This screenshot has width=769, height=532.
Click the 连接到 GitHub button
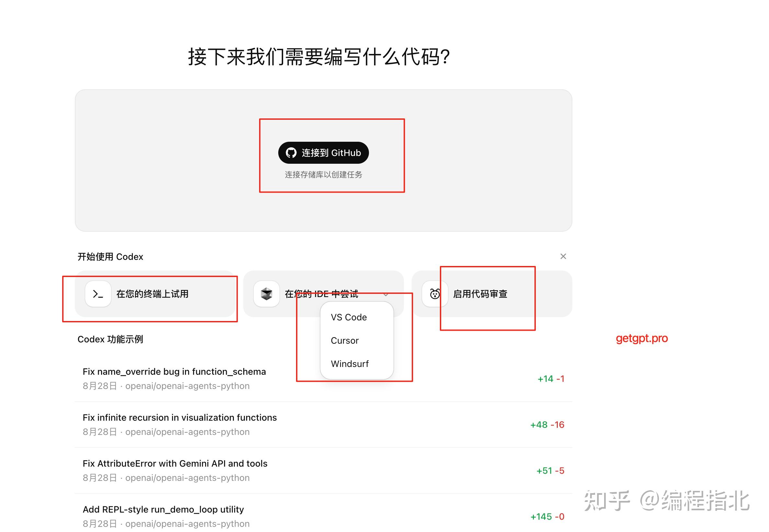323,153
